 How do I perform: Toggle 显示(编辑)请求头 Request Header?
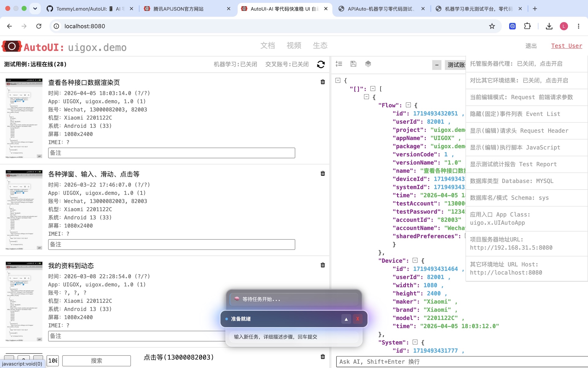click(527, 131)
